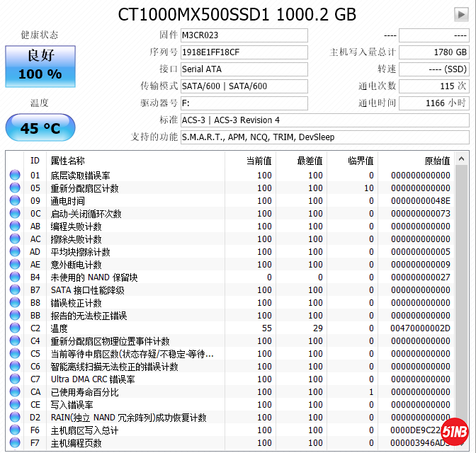The width and height of the screenshot is (476, 453).
Task: Click the status orb for 已使用寿命百分比 row
Action: (x=15, y=392)
